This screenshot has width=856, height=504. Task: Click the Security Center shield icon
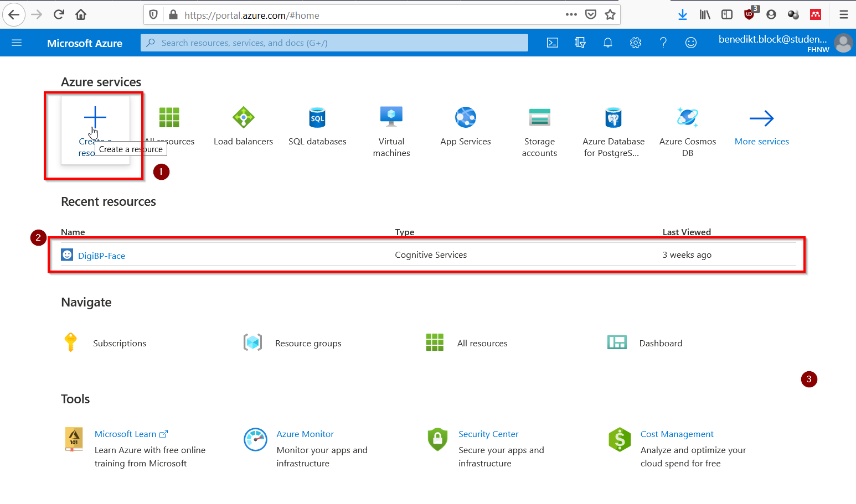(x=437, y=439)
